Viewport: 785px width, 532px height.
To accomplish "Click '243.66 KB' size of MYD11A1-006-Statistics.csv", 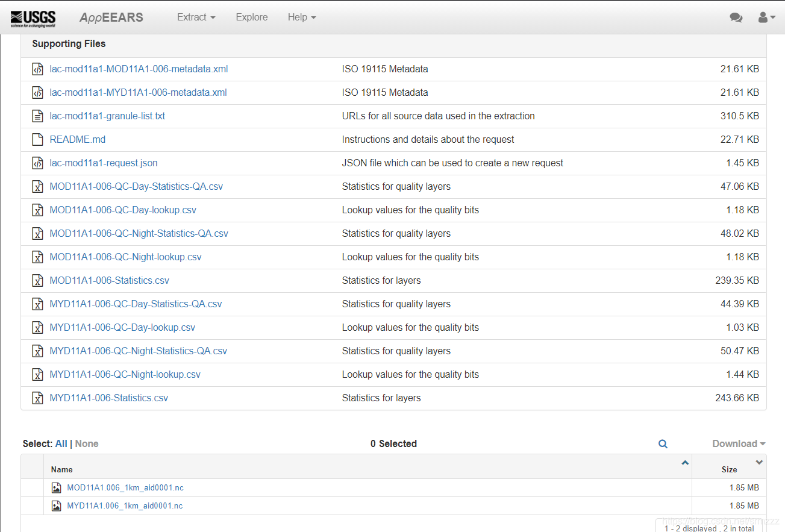I will pos(737,398).
